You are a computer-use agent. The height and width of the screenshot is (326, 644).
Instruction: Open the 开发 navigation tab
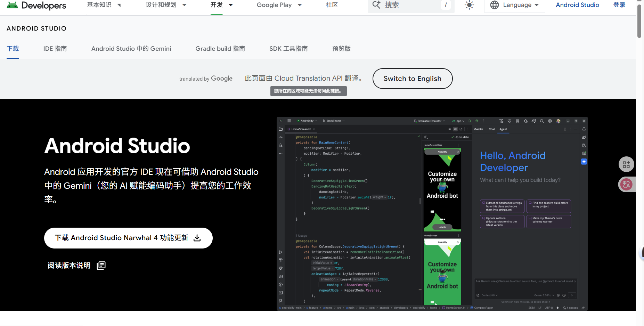click(x=217, y=5)
